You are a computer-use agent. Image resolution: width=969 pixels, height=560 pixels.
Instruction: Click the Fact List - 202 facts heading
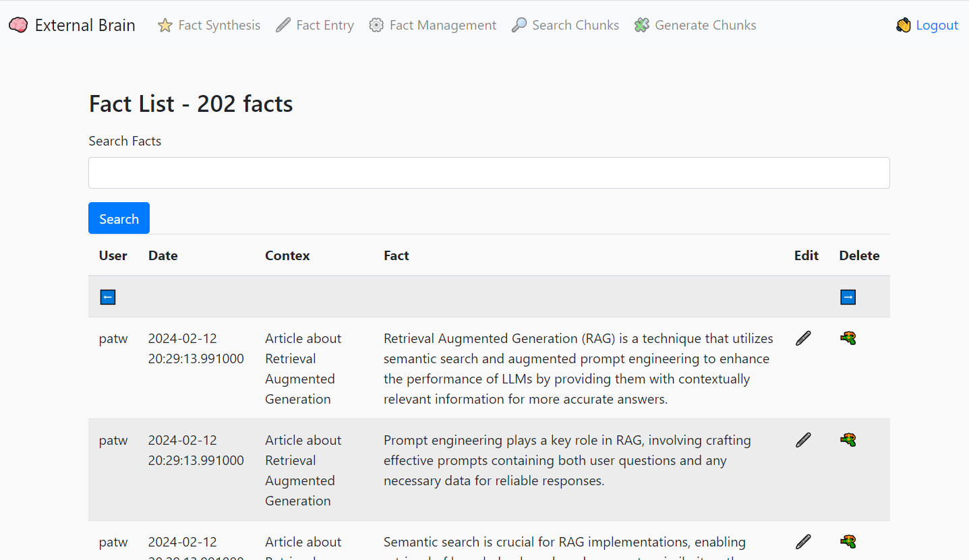click(x=191, y=104)
